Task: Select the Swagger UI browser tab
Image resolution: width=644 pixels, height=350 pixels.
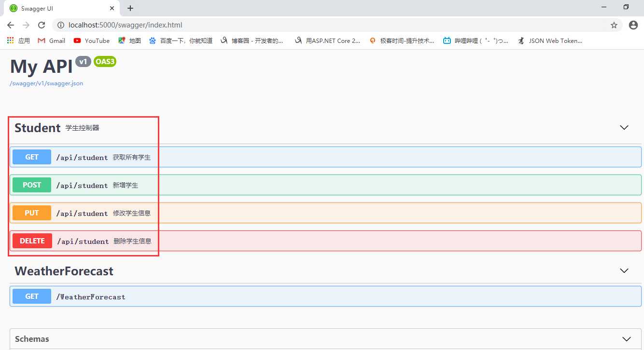Action: pos(61,8)
